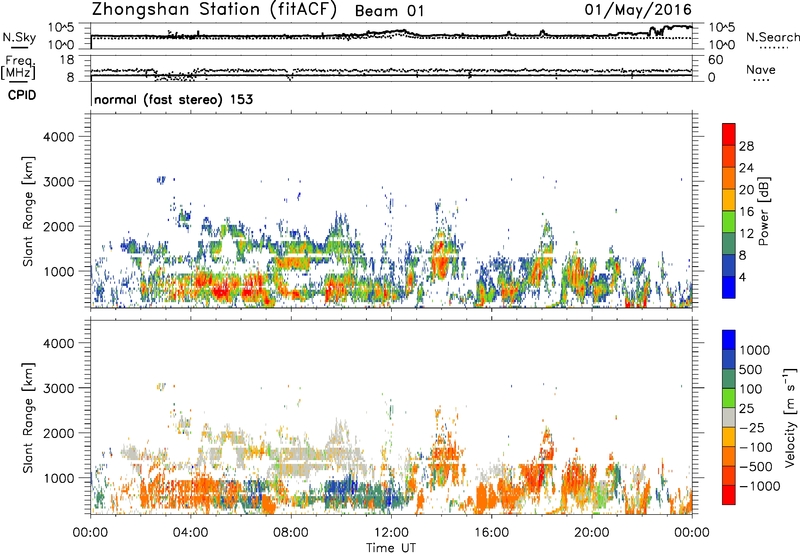Click the '16' power colorbar tick
This screenshot has width=800, height=554.
click(x=746, y=212)
